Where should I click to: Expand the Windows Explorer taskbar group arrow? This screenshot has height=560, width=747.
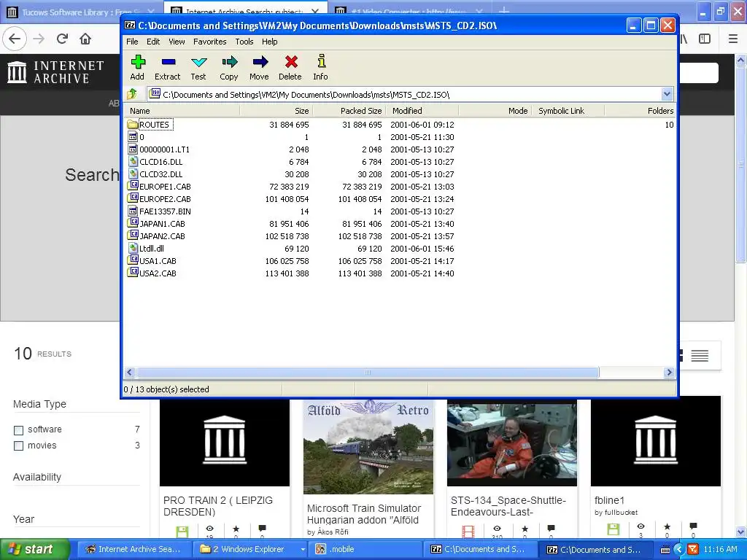[303, 550]
